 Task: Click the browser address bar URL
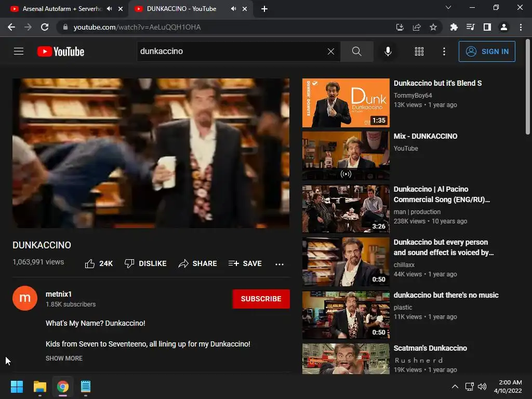click(x=137, y=27)
